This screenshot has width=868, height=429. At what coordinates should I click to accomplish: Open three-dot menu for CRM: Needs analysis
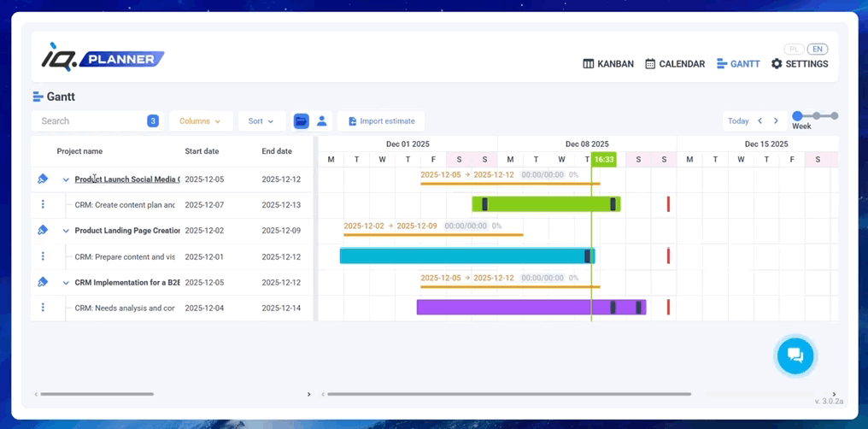[x=43, y=308]
